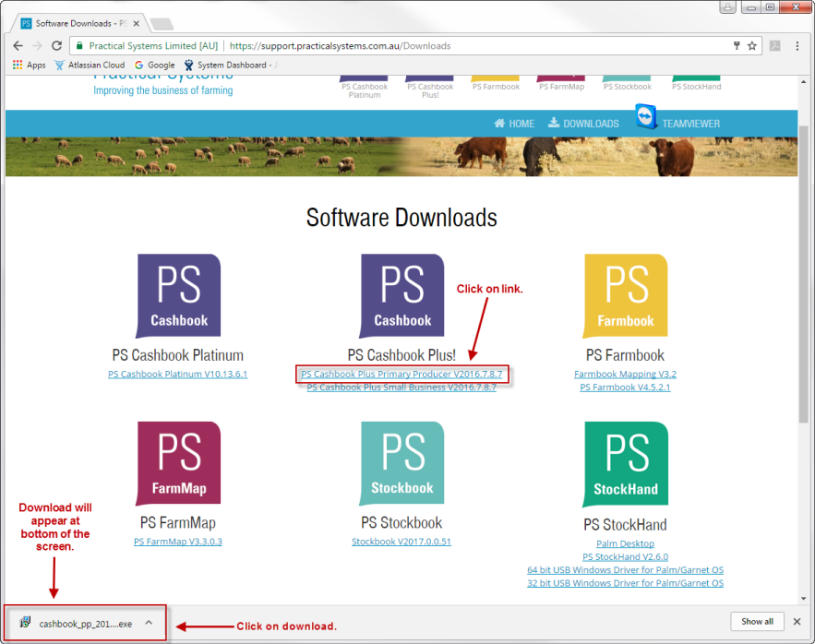Get the 32 bit USB Windows Driver link
Image resolution: width=815 pixels, height=644 pixels.
click(x=625, y=583)
